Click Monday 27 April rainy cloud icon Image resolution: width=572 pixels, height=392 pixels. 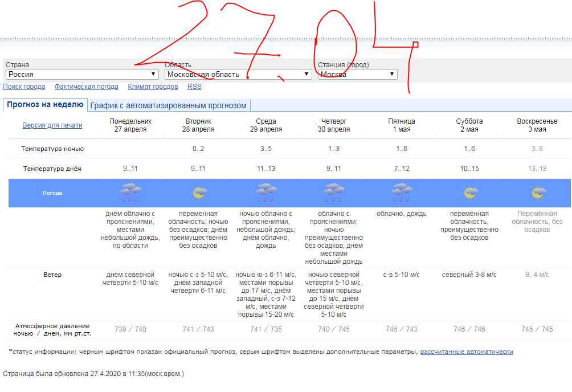130,193
